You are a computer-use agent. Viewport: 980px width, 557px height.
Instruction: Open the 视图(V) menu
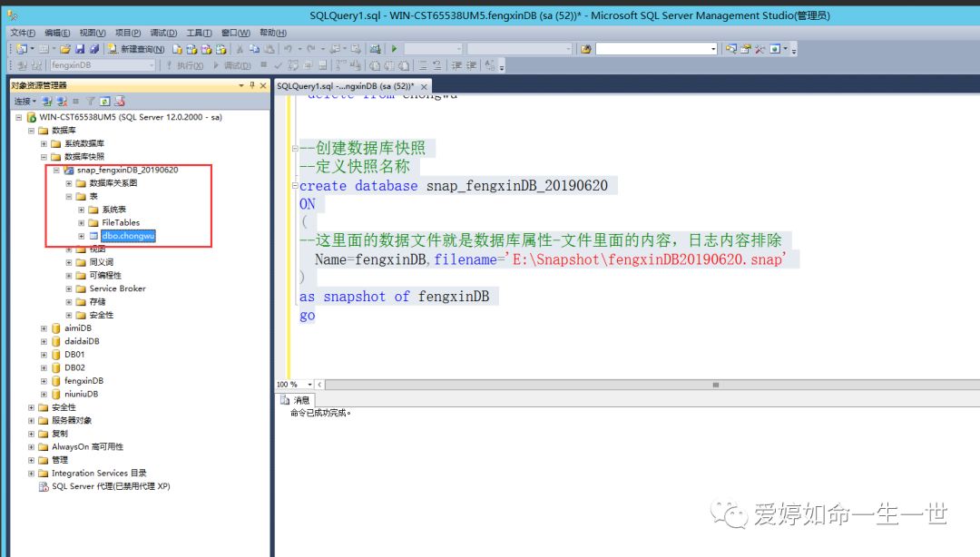(93, 33)
